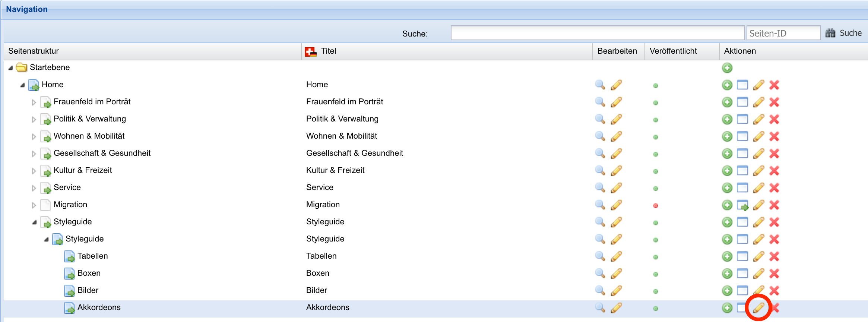Click the green plus for Kultur & Freizeit

[x=727, y=171]
